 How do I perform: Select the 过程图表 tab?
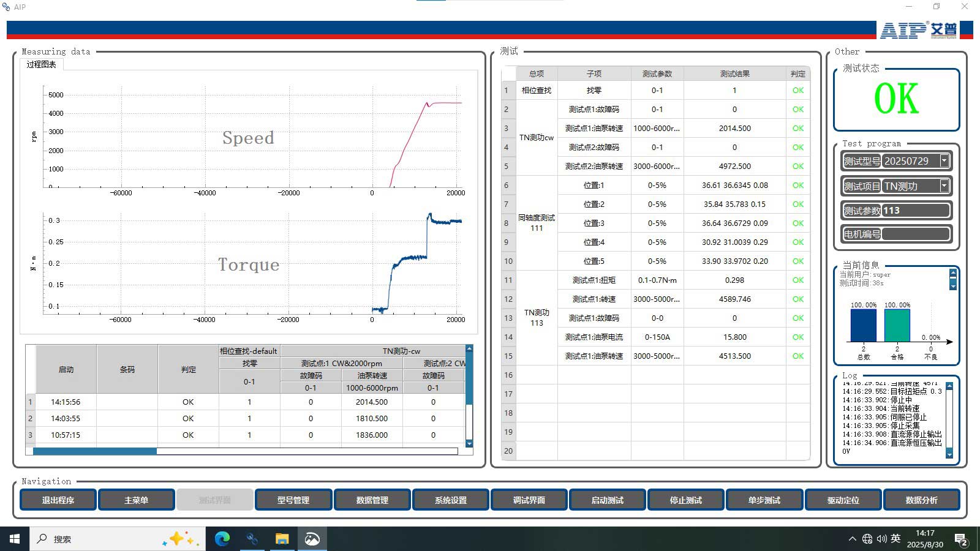point(42,64)
